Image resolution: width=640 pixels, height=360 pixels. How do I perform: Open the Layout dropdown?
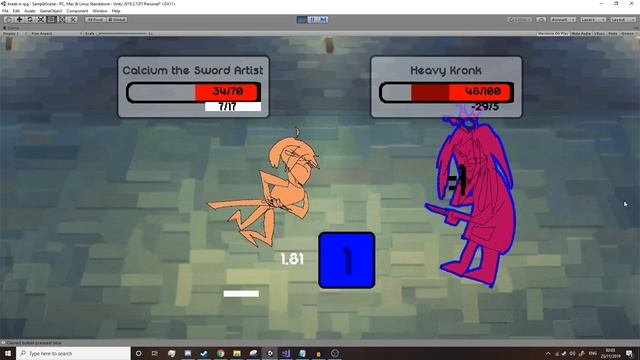coord(622,20)
